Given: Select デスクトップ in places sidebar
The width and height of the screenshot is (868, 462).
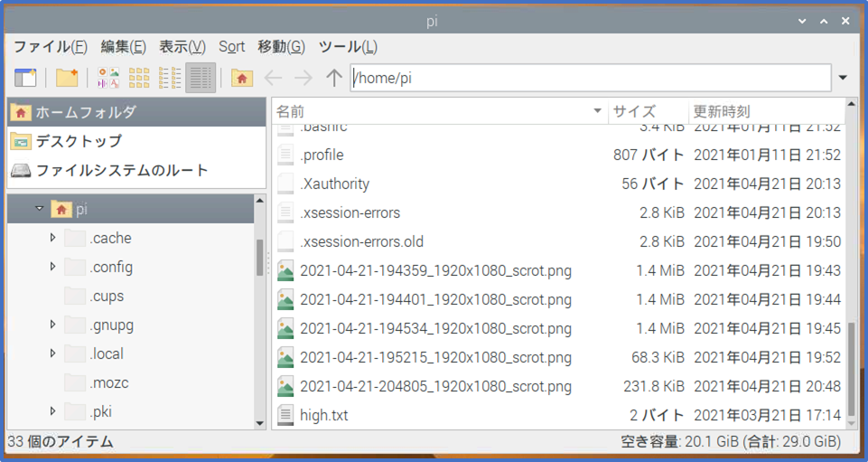Looking at the screenshot, I should tap(136, 141).
